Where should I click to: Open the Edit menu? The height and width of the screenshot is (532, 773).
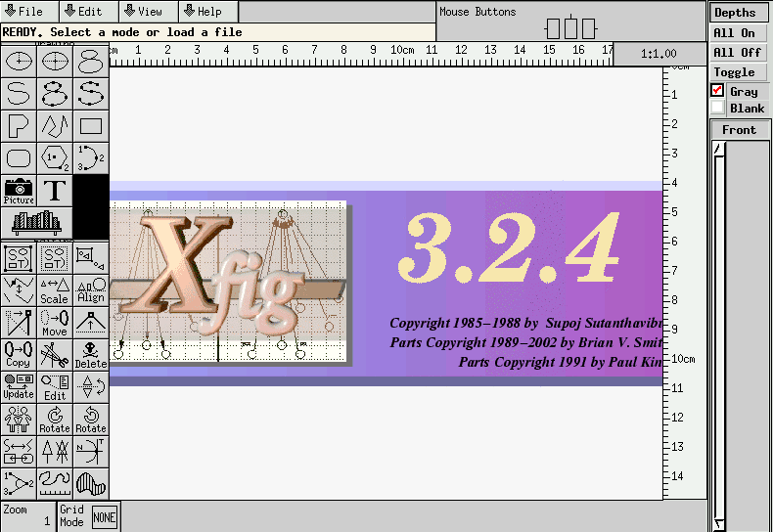point(89,12)
